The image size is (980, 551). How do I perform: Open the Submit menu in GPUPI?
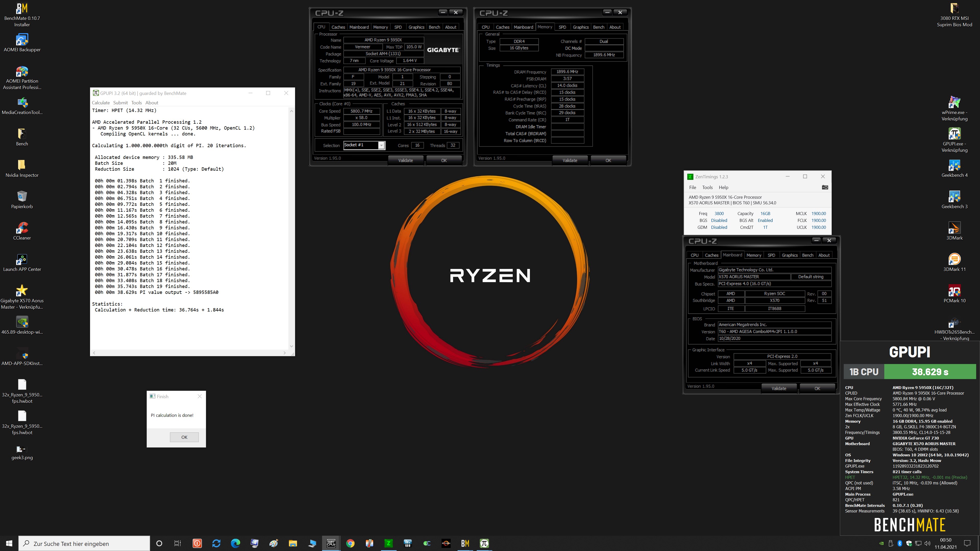(120, 103)
